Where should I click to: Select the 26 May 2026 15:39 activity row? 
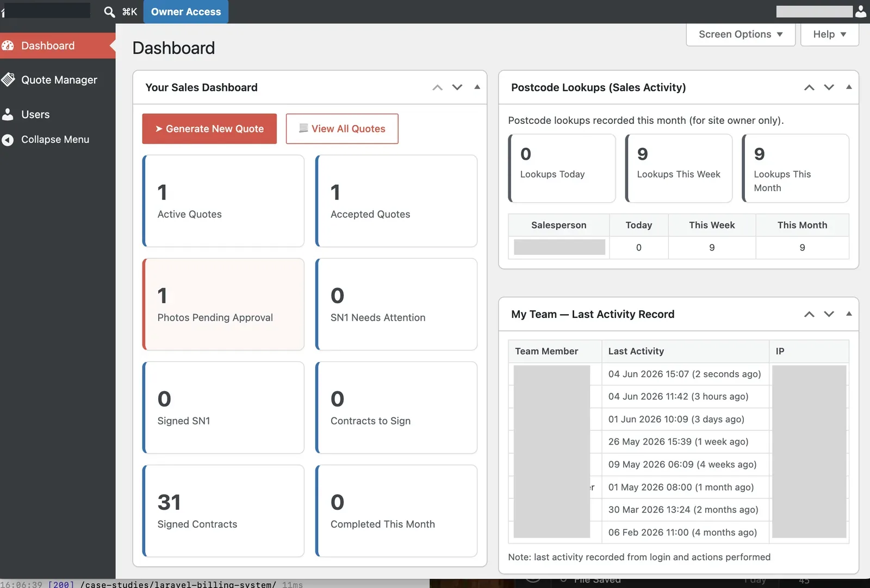679,442
